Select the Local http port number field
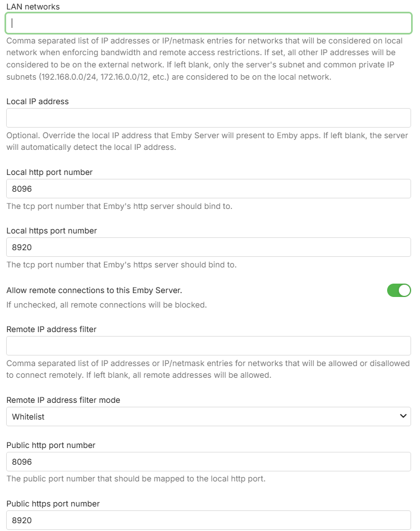The height and width of the screenshot is (531, 420). (208, 189)
